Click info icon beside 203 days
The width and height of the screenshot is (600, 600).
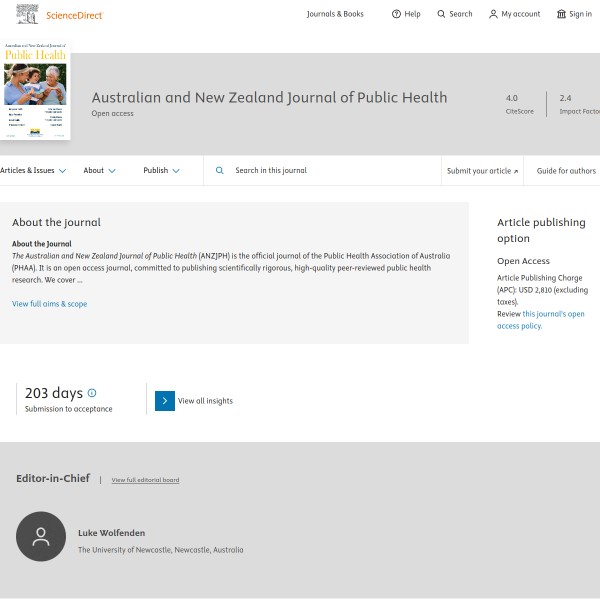[x=92, y=393]
